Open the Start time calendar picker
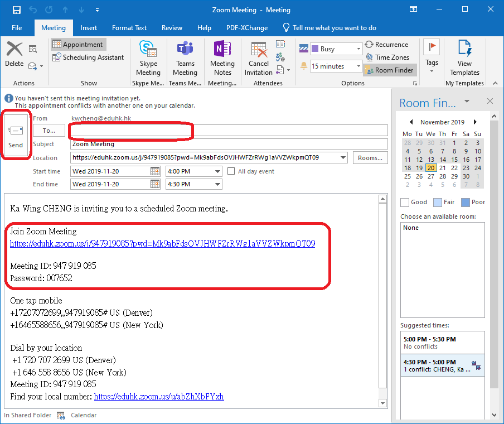Screen dimensions: 504x424 click(155, 171)
